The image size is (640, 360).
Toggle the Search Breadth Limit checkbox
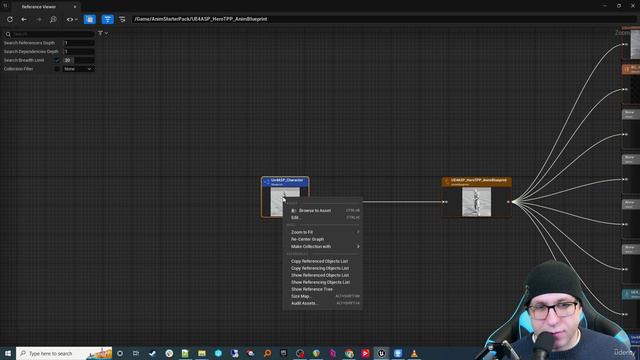pos(57,60)
